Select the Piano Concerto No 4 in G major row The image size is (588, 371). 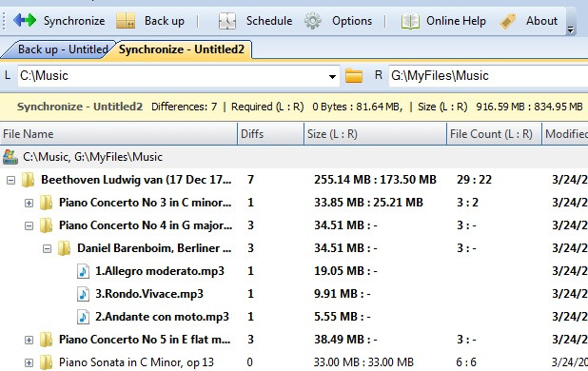(146, 225)
